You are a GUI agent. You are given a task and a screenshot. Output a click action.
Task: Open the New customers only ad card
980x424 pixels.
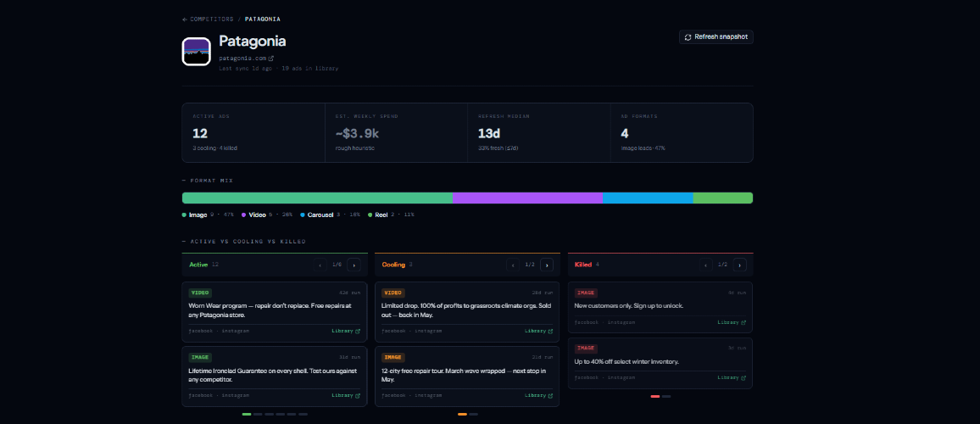660,308
